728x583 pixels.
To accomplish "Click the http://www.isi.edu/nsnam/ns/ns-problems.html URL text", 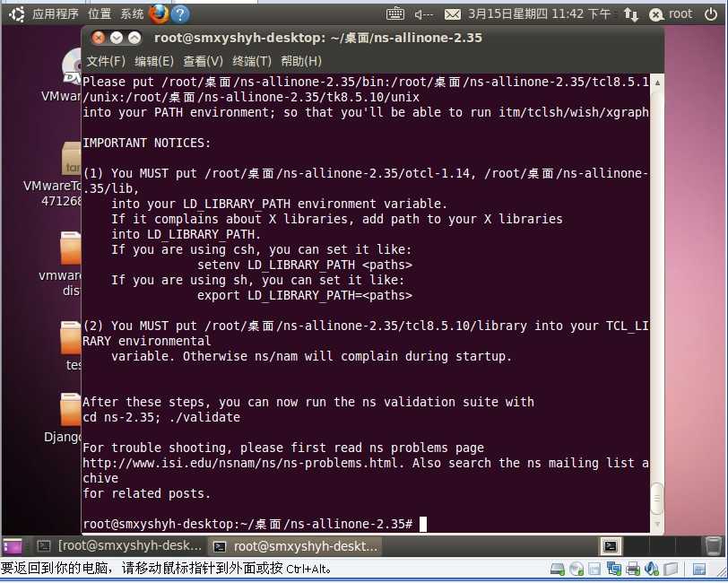I will tap(240, 464).
